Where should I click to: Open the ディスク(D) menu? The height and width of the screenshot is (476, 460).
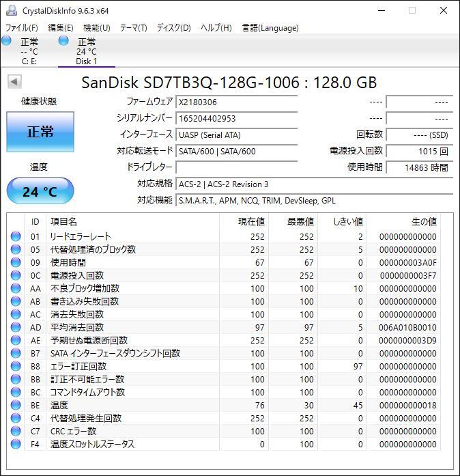pos(174,28)
